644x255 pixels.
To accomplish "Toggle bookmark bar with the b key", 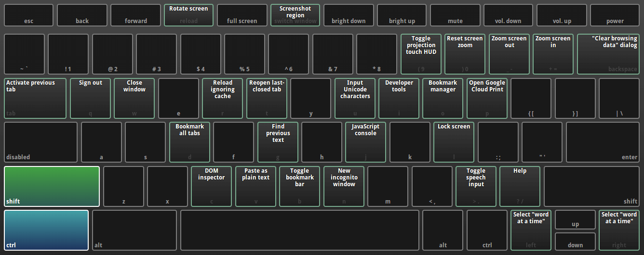I will [x=299, y=186].
